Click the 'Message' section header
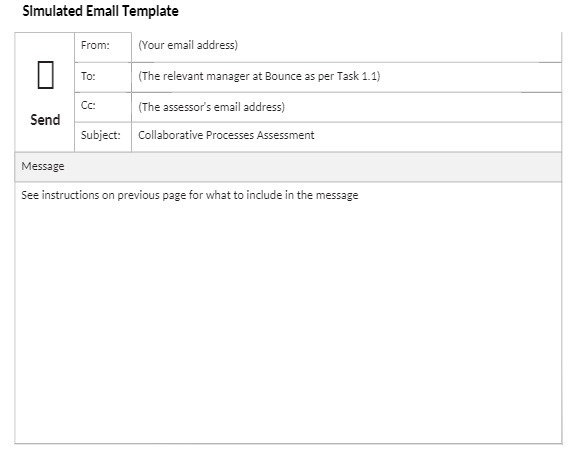The width and height of the screenshot is (576, 458). (x=288, y=167)
